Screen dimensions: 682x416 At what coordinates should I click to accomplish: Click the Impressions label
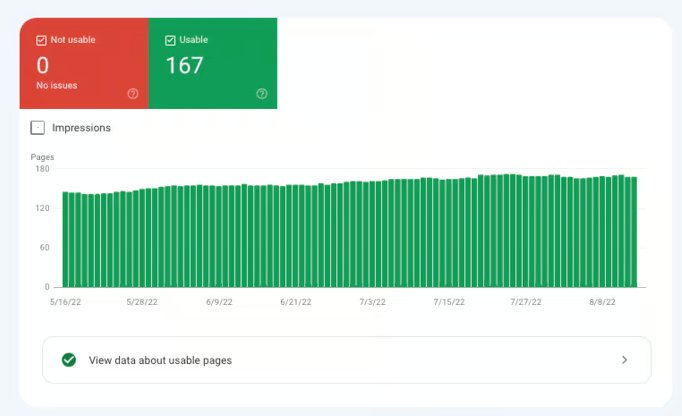click(x=81, y=128)
